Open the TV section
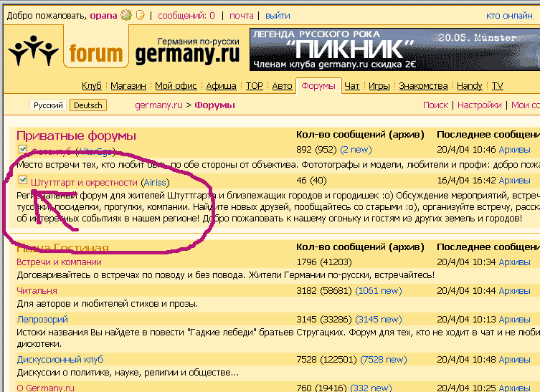The height and width of the screenshot is (392, 540). (x=497, y=86)
